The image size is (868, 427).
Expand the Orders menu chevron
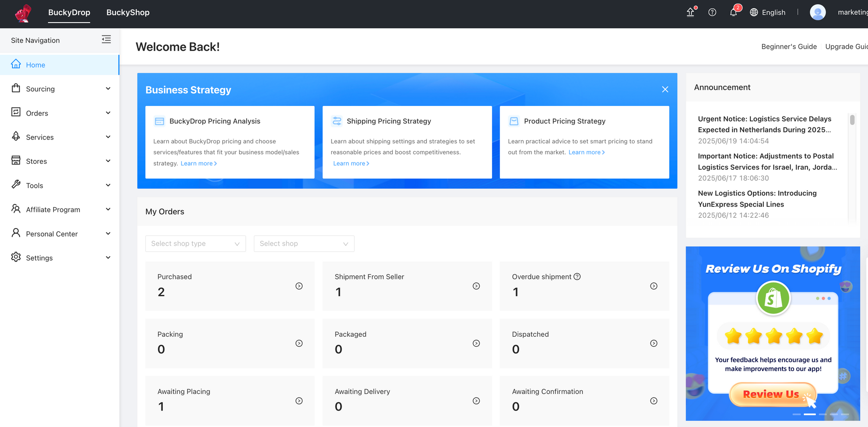click(108, 113)
